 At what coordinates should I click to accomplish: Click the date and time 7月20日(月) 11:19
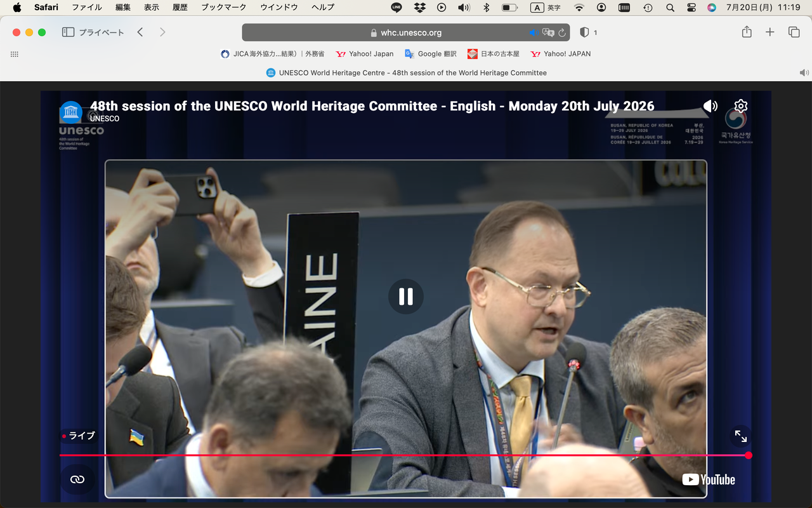(x=763, y=8)
